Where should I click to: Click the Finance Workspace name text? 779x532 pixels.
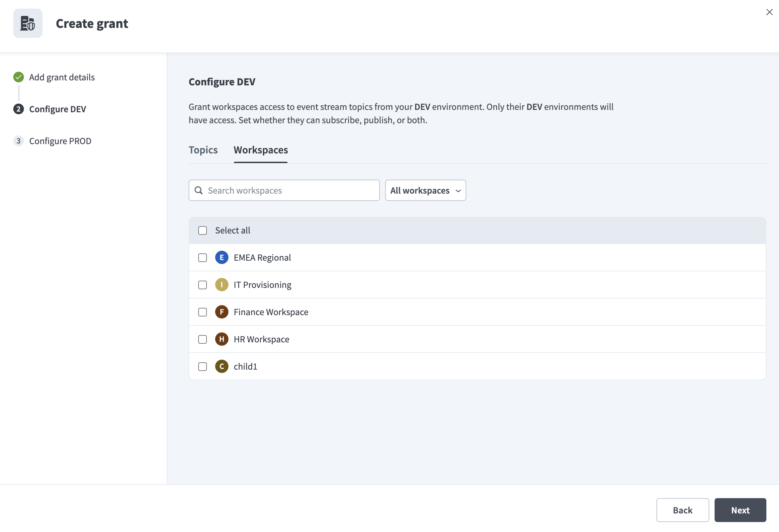coord(271,312)
